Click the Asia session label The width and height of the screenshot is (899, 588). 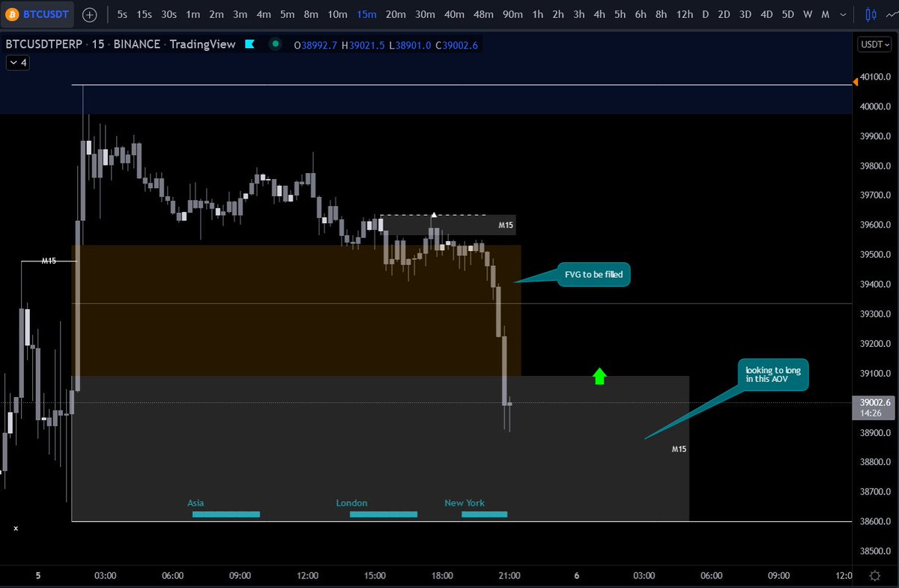[x=196, y=503]
